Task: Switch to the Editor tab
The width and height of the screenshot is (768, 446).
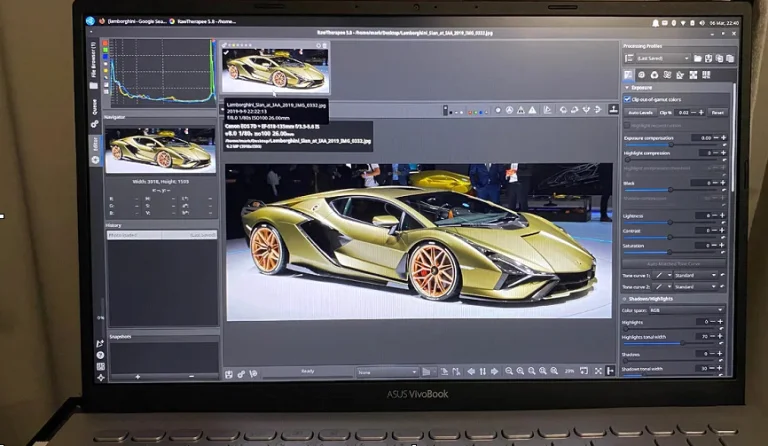Action: pyautogui.click(x=95, y=149)
